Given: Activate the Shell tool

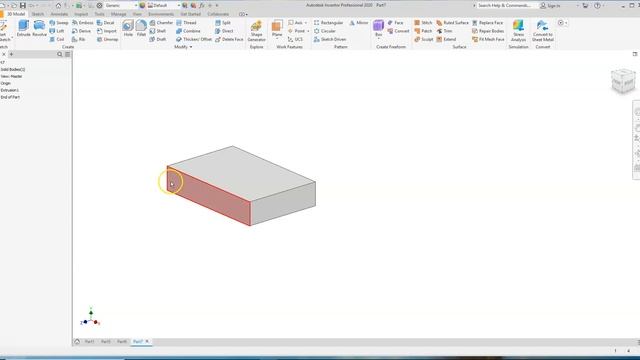Looking at the screenshot, I should pos(158,31).
